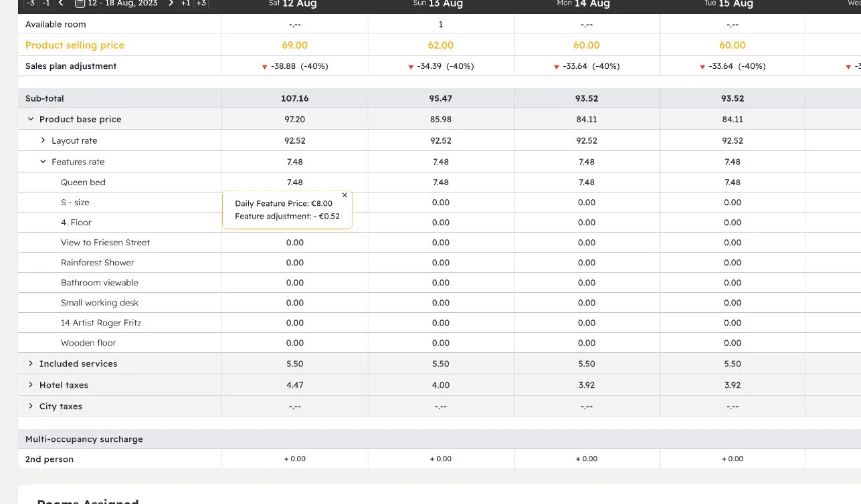Click red down arrow for Mon sales adjustment
The width and height of the screenshot is (861, 504).
coord(557,67)
